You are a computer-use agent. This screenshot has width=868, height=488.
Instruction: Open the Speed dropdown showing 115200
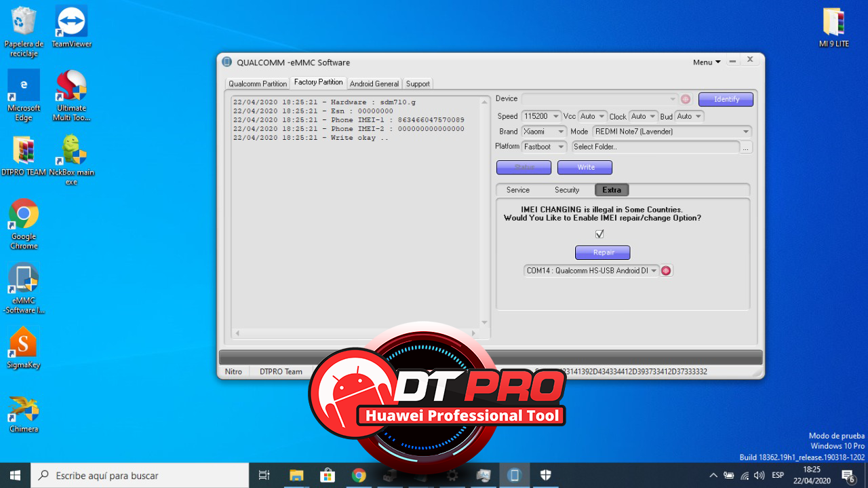coord(540,116)
